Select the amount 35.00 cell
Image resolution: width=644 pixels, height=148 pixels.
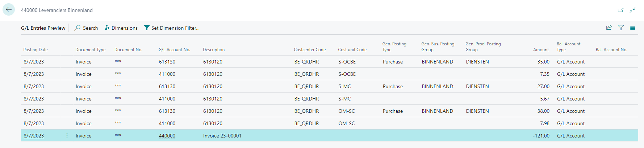[543, 62]
